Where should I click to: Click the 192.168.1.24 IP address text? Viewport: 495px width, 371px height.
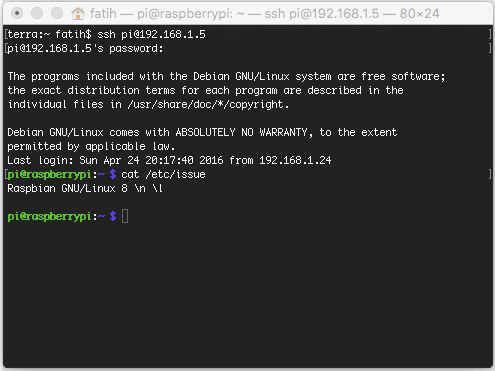pyautogui.click(x=295, y=160)
